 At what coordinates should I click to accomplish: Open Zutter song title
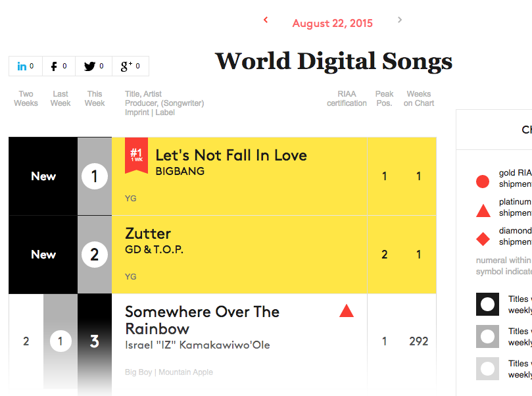point(148,234)
